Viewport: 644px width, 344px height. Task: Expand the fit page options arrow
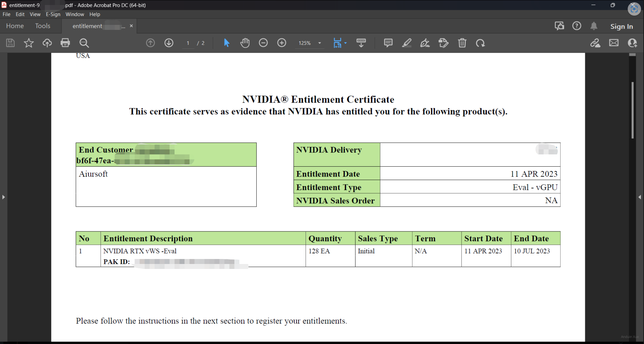pos(345,43)
